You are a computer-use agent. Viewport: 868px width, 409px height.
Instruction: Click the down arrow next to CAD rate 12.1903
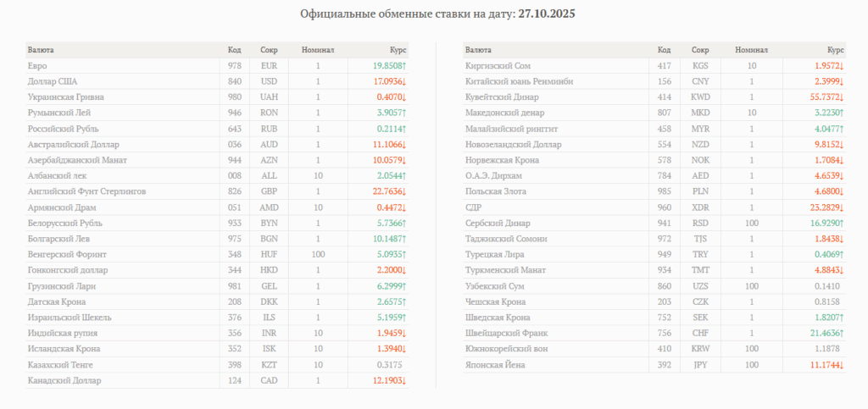coord(404,381)
